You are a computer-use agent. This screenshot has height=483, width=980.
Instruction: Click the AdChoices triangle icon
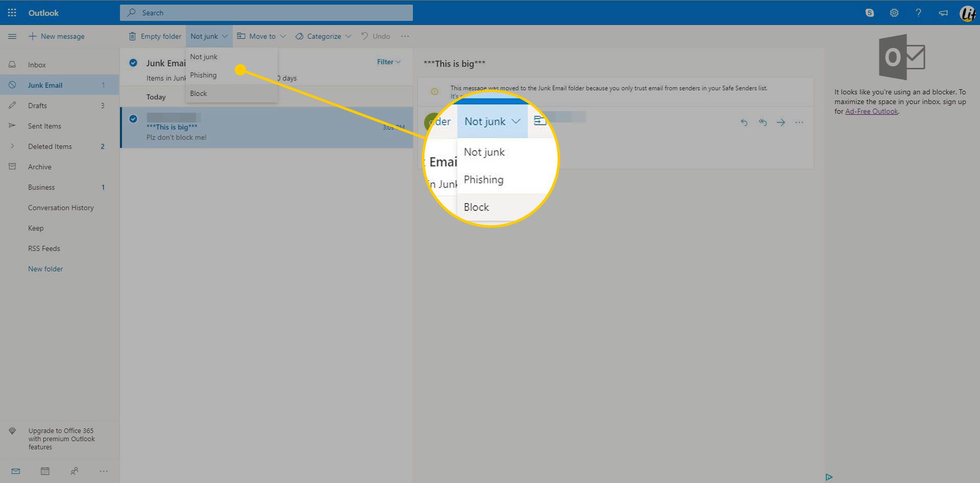pyautogui.click(x=829, y=477)
